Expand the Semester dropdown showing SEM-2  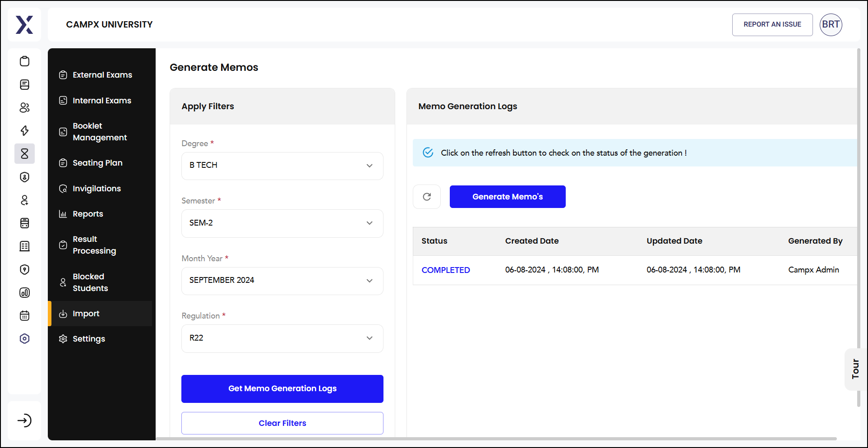[282, 223]
